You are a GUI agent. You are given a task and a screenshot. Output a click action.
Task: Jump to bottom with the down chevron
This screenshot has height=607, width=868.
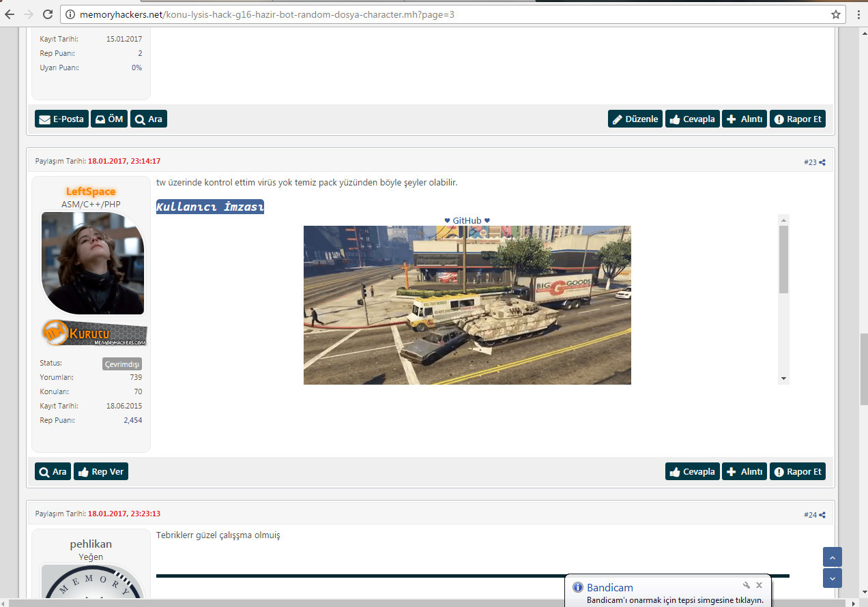pyautogui.click(x=833, y=578)
